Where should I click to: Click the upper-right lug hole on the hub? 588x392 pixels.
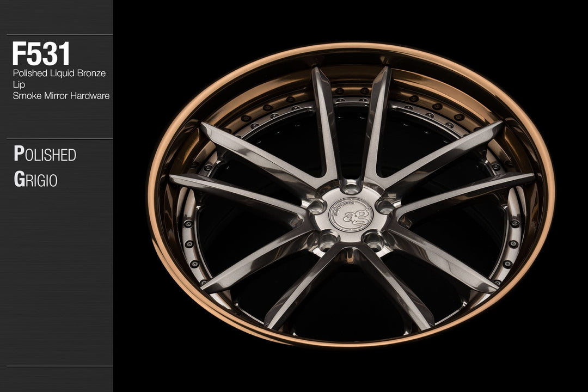tap(385, 206)
